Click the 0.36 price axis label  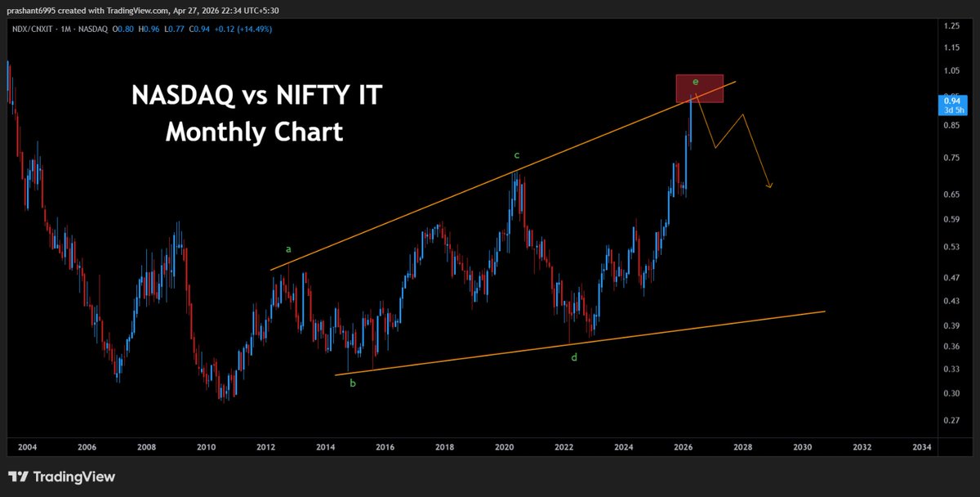(951, 347)
